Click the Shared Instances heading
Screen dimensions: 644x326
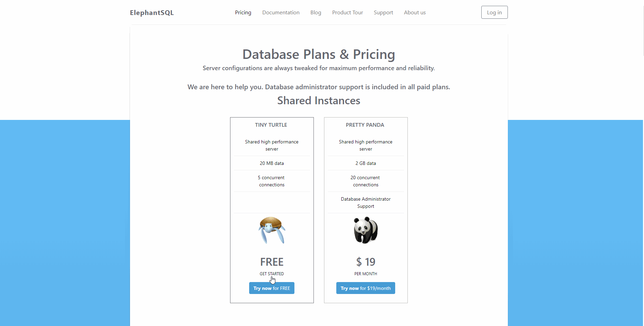pyautogui.click(x=318, y=100)
